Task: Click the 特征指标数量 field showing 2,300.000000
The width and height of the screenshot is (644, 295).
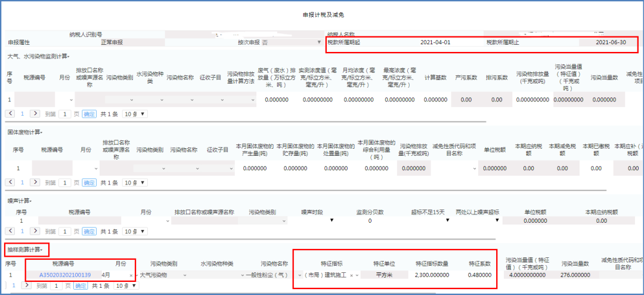Action: click(x=432, y=275)
